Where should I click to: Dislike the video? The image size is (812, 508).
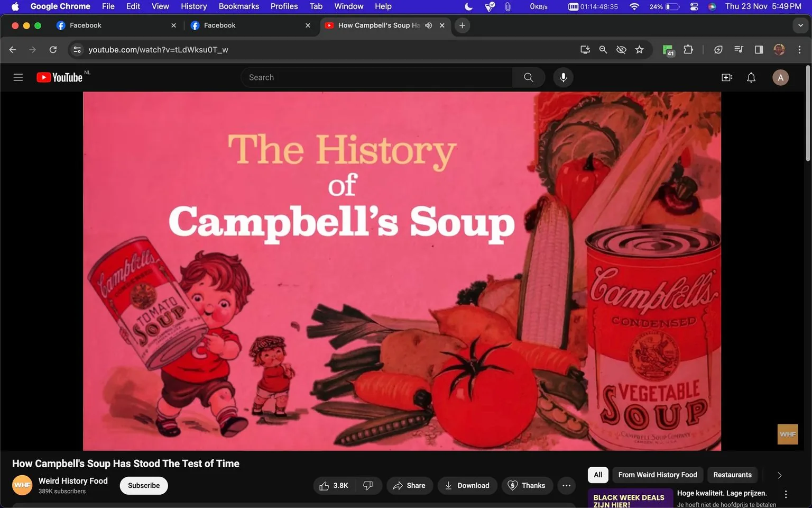368,485
